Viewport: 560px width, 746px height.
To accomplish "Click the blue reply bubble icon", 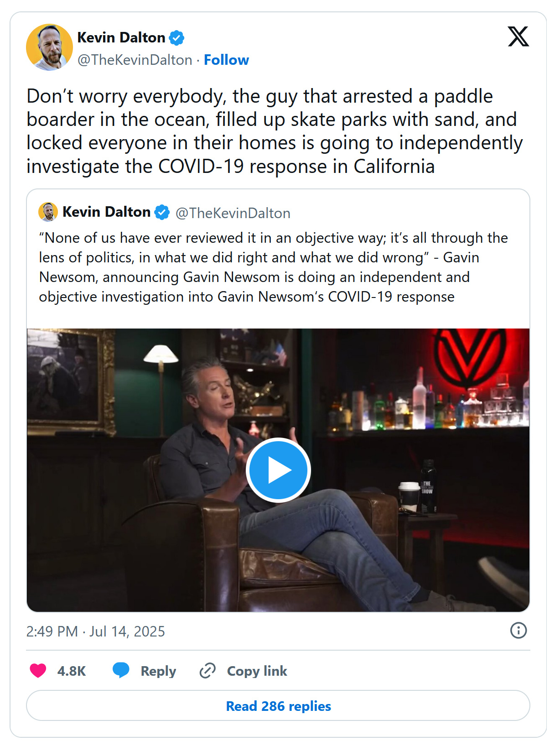I will (x=121, y=670).
